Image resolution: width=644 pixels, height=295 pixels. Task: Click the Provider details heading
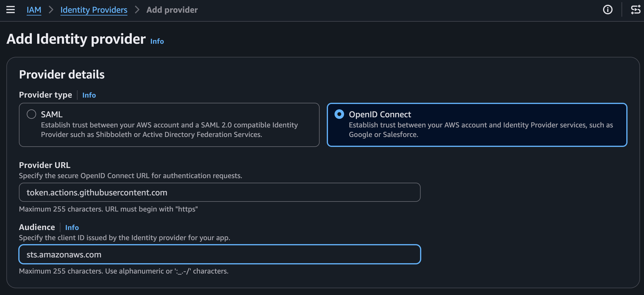click(62, 74)
